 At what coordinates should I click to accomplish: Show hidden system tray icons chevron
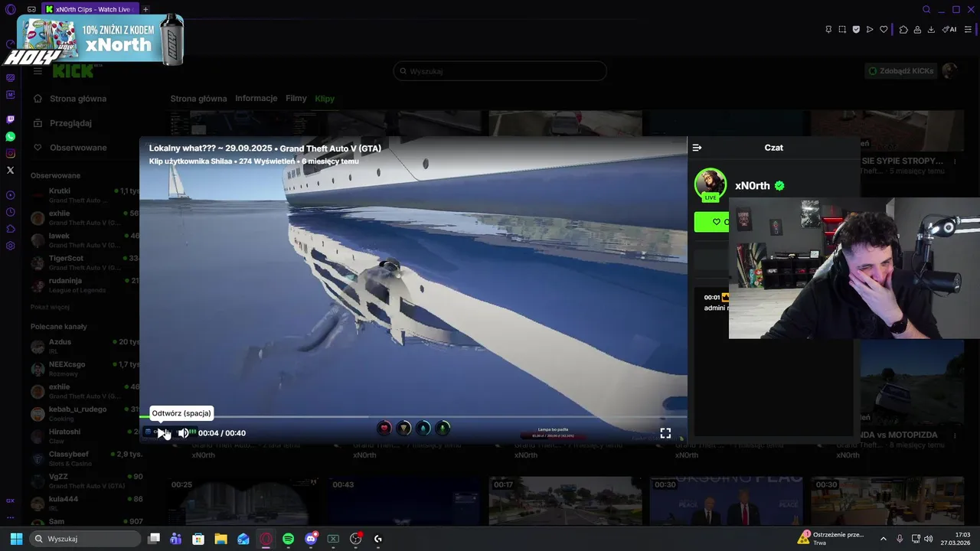883,539
